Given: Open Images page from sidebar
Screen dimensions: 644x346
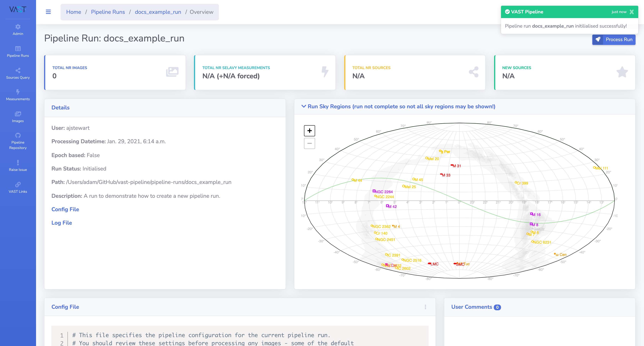Looking at the screenshot, I should pyautogui.click(x=18, y=117).
